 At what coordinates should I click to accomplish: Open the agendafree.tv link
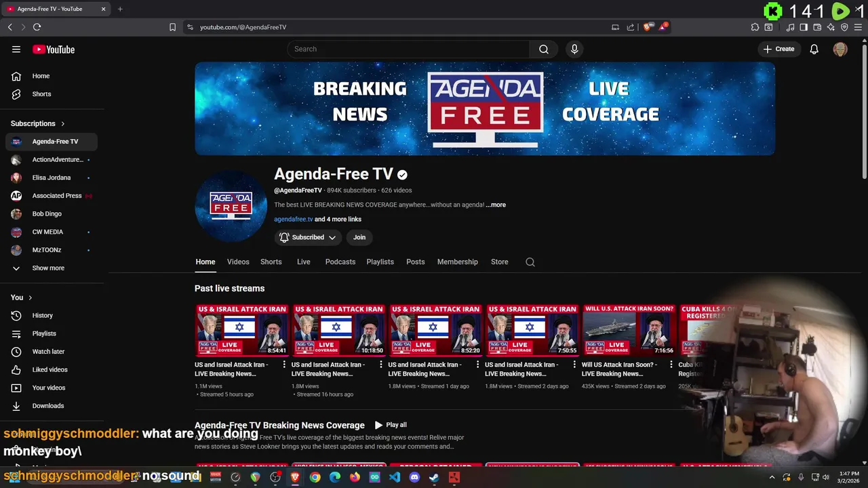294,219
